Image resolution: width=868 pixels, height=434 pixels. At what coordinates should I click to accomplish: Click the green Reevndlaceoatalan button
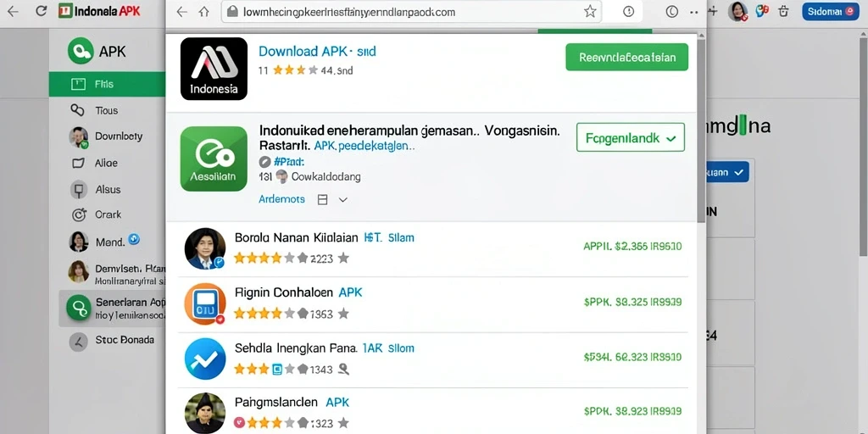point(626,57)
